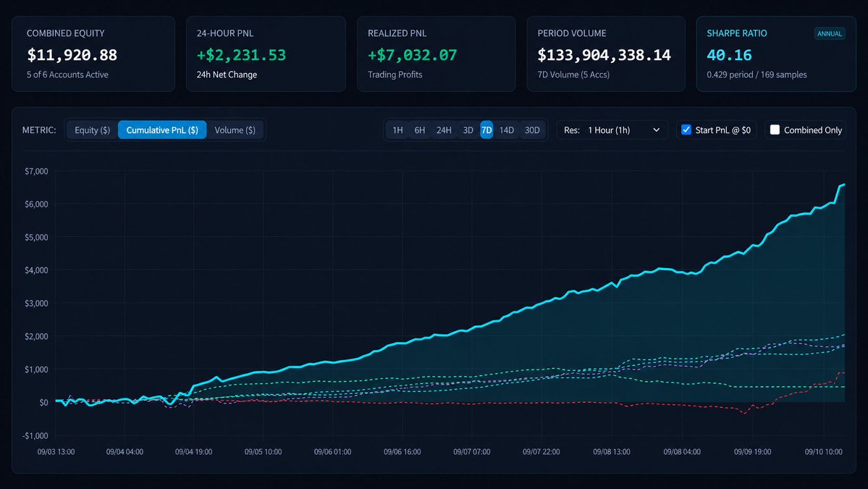
Task: Click the 09/08 13:00 x-axis label
Action: coord(612,452)
